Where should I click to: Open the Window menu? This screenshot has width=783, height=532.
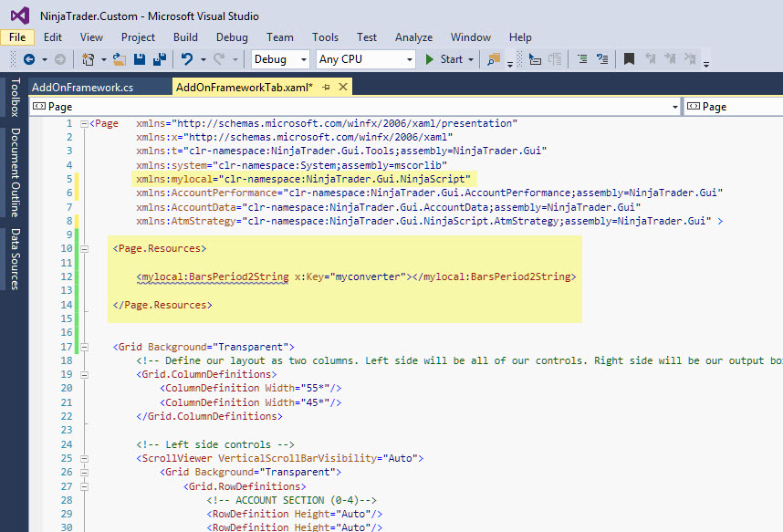(x=470, y=37)
